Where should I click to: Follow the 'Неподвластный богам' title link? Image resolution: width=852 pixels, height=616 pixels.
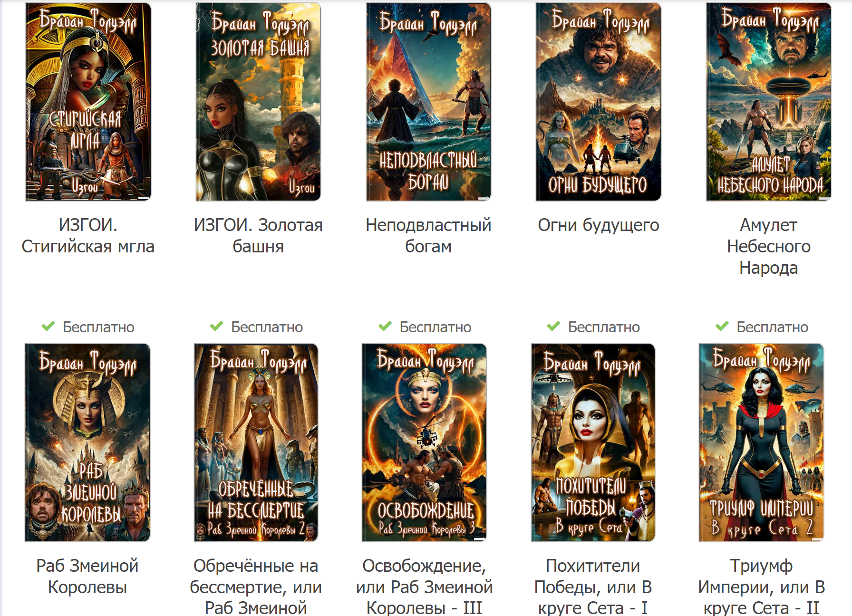428,236
